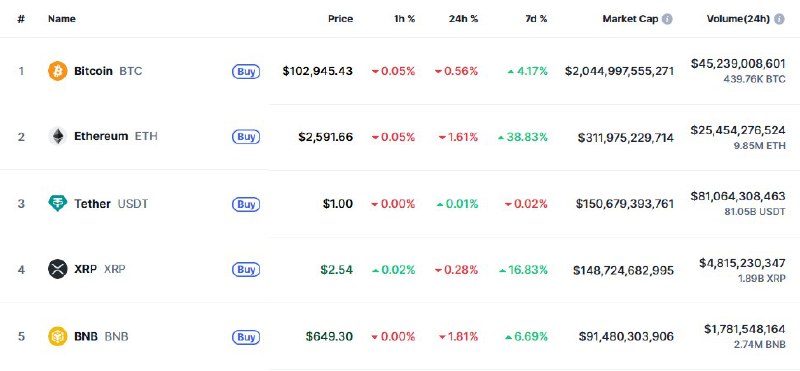Sort by the 1h % column header

[405, 19]
